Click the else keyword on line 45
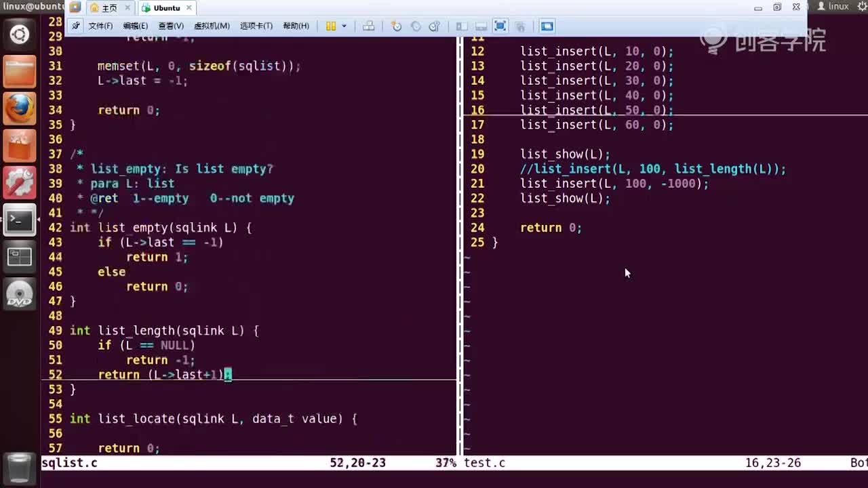 coord(111,272)
